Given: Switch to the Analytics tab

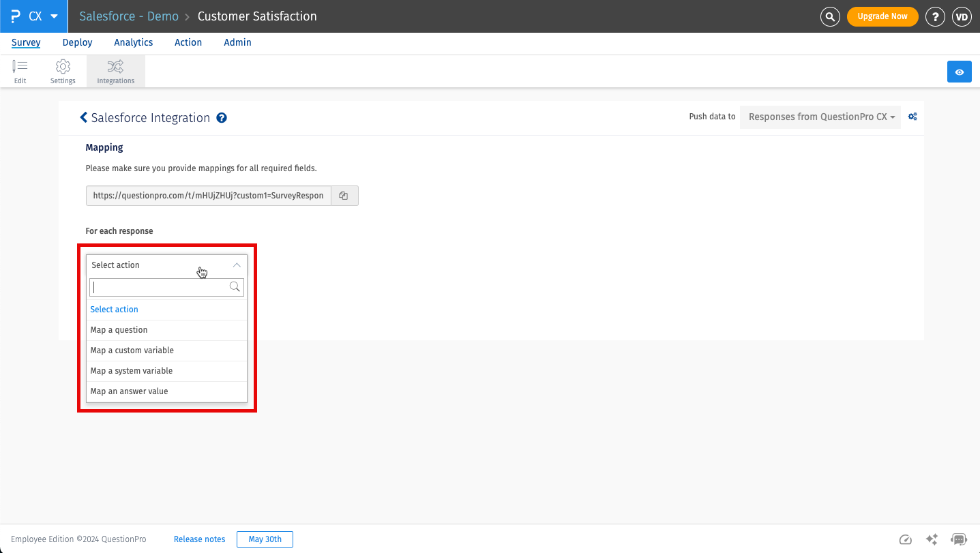Looking at the screenshot, I should pyautogui.click(x=134, y=42).
